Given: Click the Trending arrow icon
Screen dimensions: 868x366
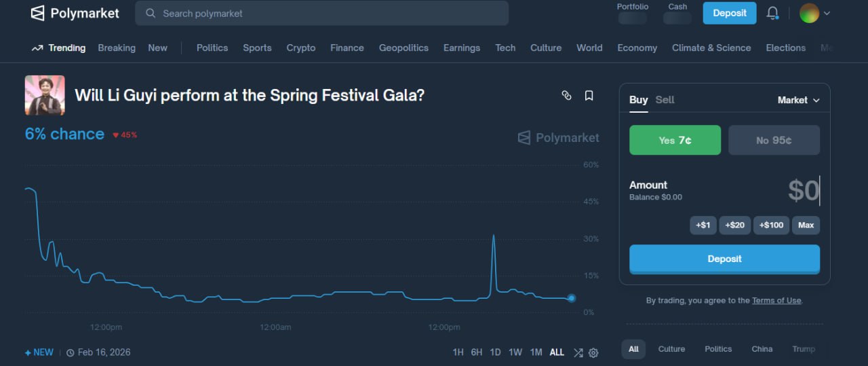Looking at the screenshot, I should (37, 48).
